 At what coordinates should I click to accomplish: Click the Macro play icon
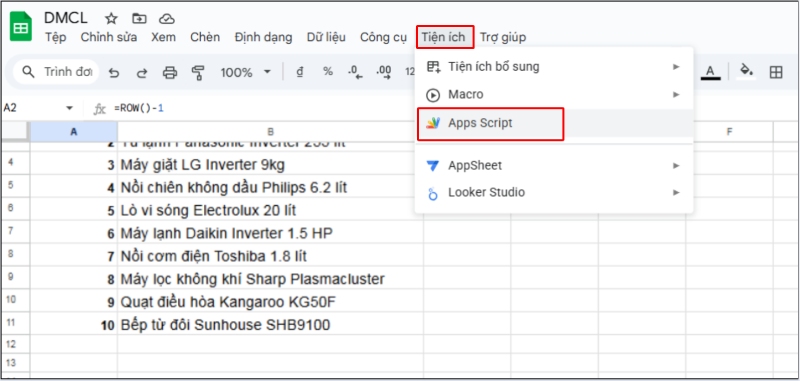coord(433,95)
